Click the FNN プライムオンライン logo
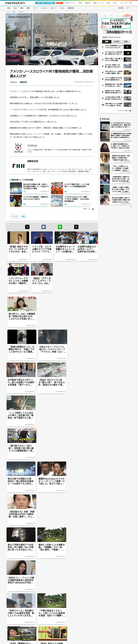 (15, 3)
